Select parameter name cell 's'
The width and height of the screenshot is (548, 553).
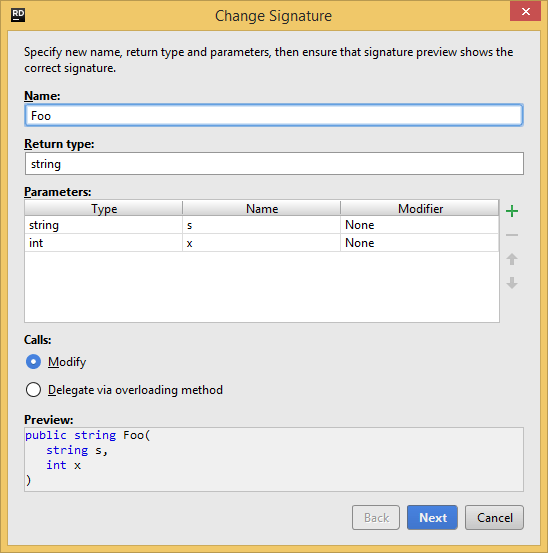pyautogui.click(x=262, y=225)
